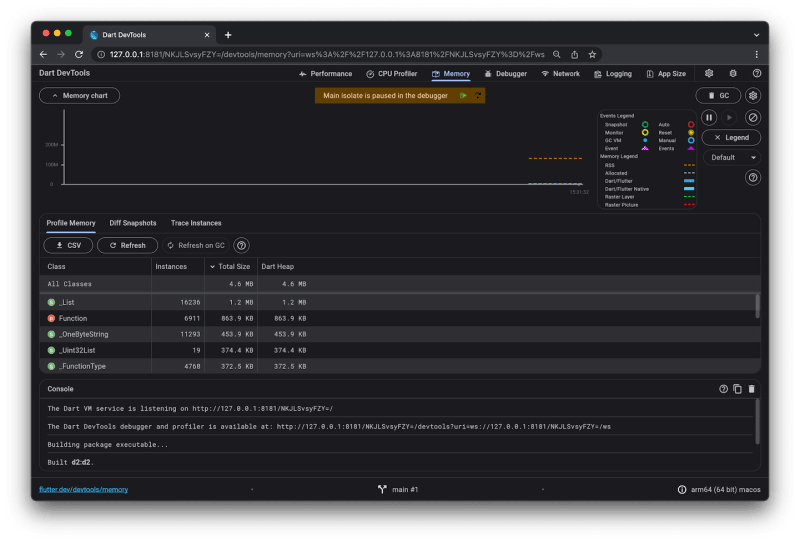800x542 pixels.
Task: Select the All Classes row
Action: [x=400, y=284]
